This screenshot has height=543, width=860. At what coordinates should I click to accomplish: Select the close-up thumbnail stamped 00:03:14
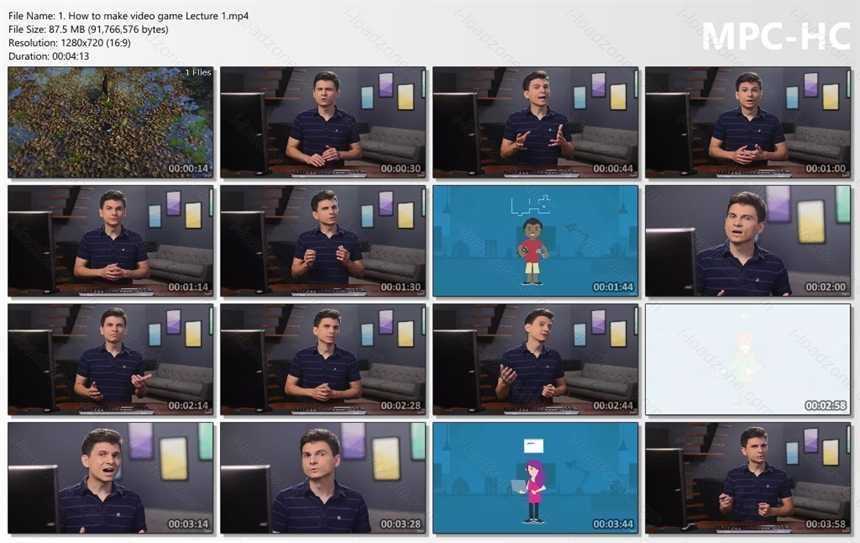coord(110,478)
